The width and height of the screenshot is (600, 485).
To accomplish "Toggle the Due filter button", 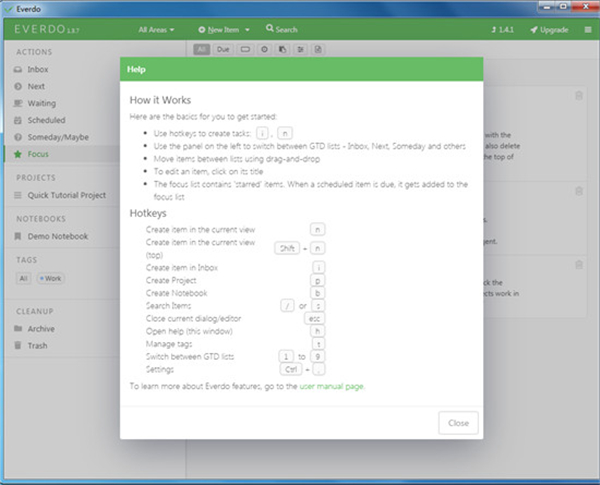I will click(223, 48).
